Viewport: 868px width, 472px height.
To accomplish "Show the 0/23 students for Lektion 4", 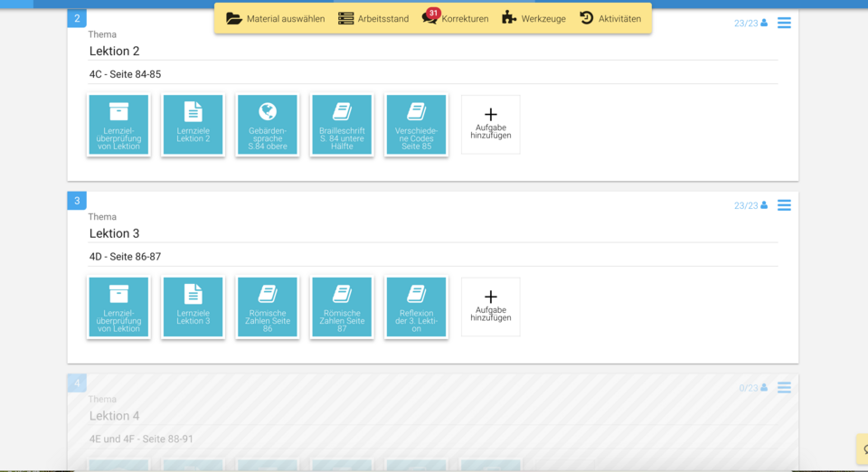I will click(x=753, y=388).
